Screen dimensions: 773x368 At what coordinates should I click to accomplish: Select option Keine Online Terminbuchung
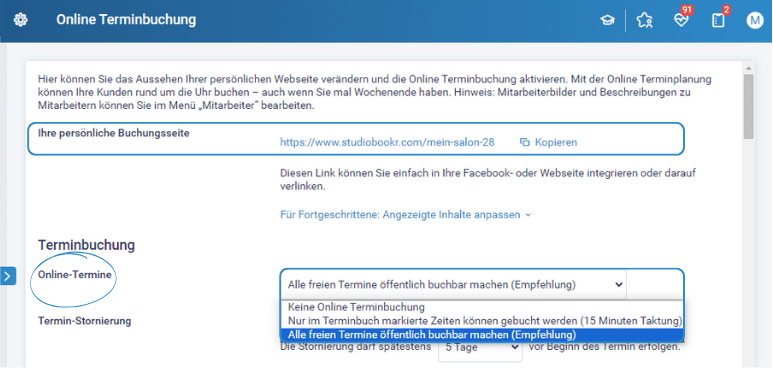click(482, 307)
